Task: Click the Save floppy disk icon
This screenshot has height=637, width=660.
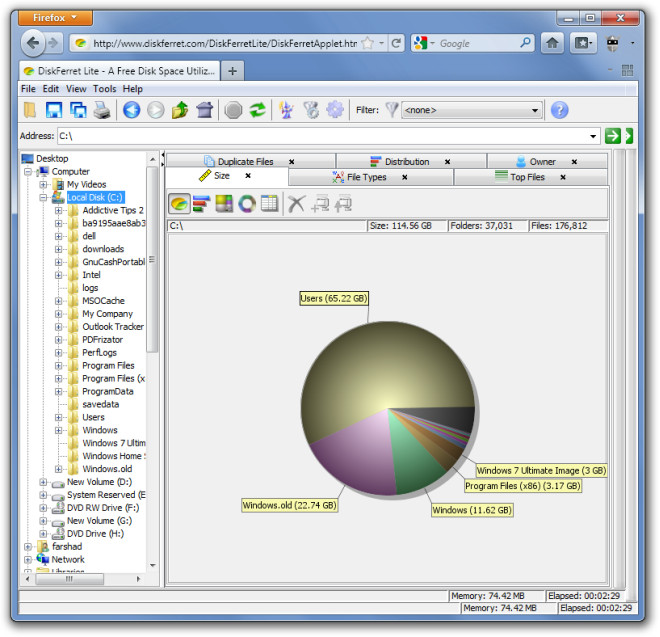Action: pyautogui.click(x=54, y=110)
